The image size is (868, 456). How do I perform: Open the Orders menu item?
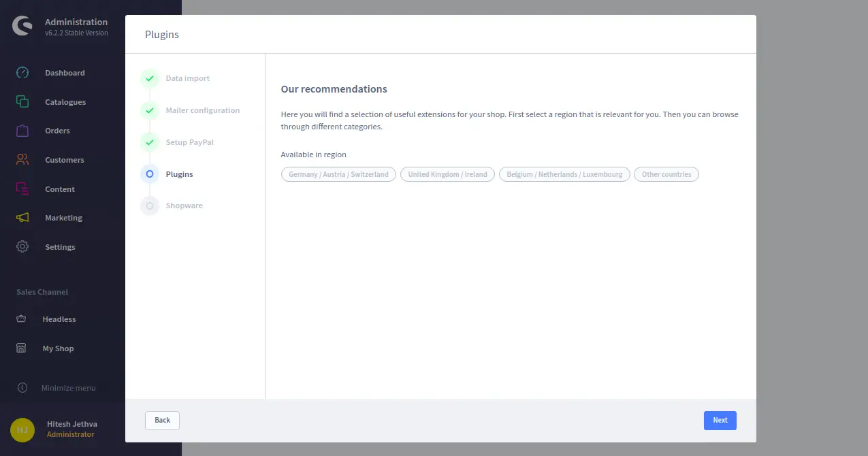click(57, 131)
